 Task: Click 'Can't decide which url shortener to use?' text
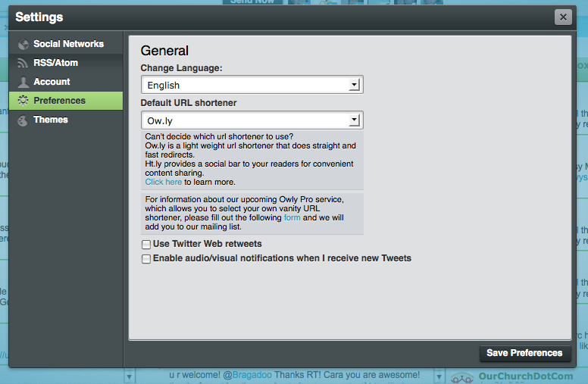click(x=219, y=136)
